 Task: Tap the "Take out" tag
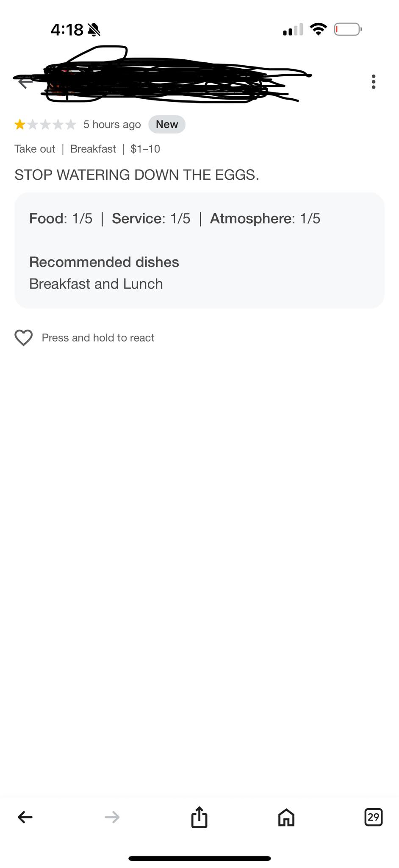(35, 149)
